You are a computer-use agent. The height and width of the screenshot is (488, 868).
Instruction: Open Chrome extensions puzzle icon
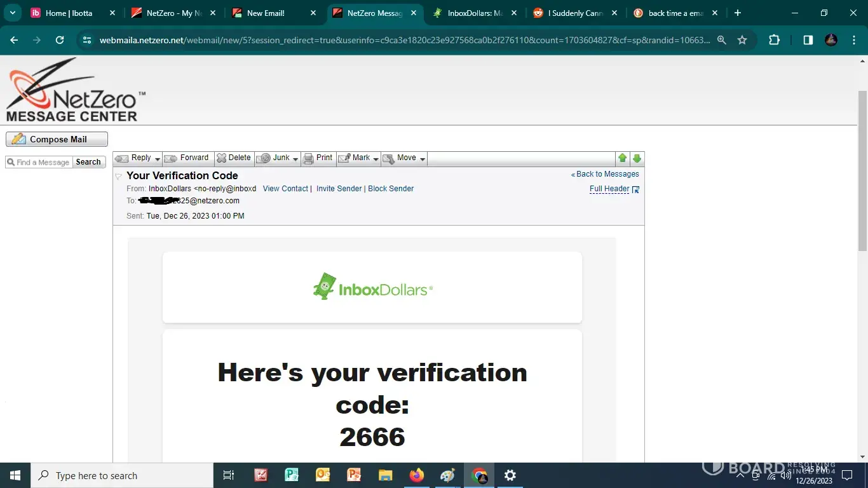point(774,40)
